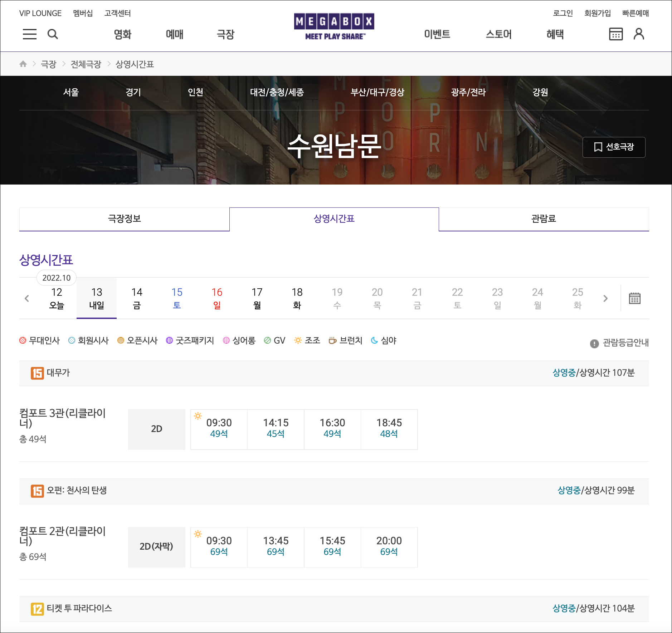This screenshot has height=633, width=672.
Task: Select the 대전/충청/세종 region
Action: click(x=277, y=92)
